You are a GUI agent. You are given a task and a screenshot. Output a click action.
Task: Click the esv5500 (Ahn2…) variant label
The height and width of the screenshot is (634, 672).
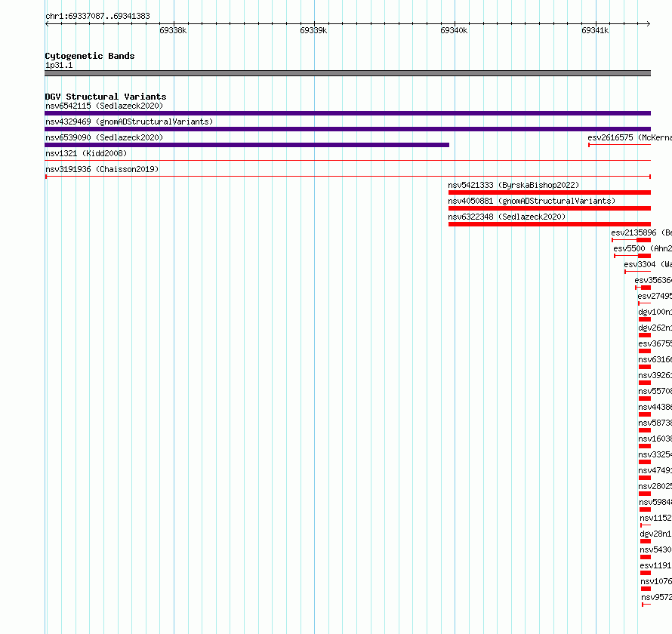pyautogui.click(x=643, y=248)
